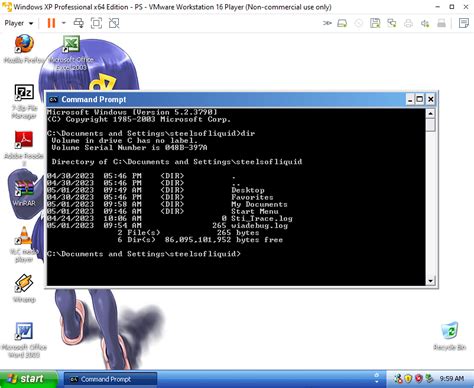This screenshot has width=474, height=388.
Task: Click the VMware printer device icon
Action: point(408,23)
